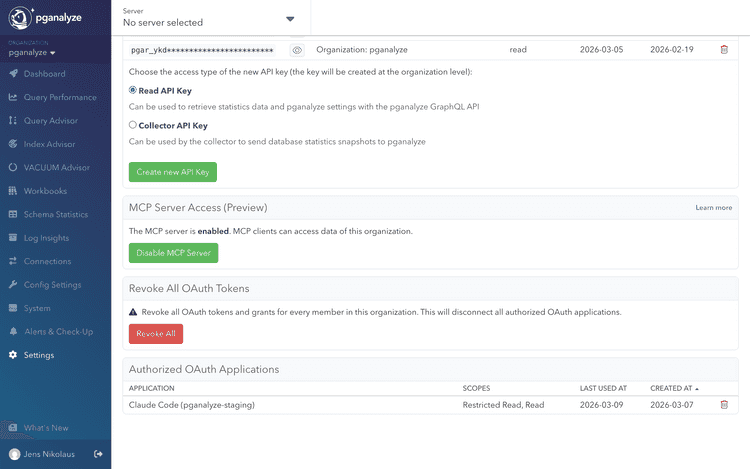Click the 2026-03-09 date cell
Image resolution: width=750 pixels, height=469 pixels.
point(601,405)
